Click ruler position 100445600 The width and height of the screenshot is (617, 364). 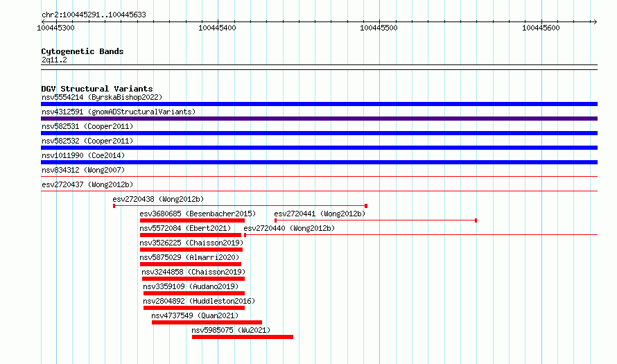[x=541, y=28]
